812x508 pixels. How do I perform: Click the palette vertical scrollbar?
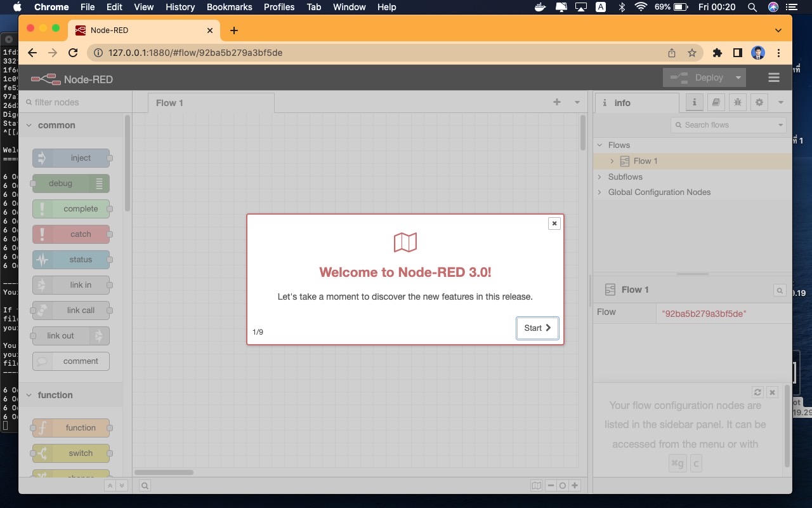point(128,163)
